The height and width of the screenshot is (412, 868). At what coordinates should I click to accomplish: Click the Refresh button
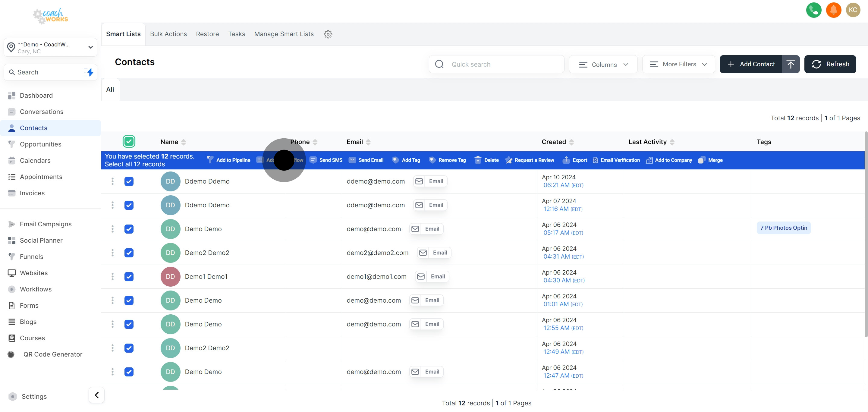[830, 64]
